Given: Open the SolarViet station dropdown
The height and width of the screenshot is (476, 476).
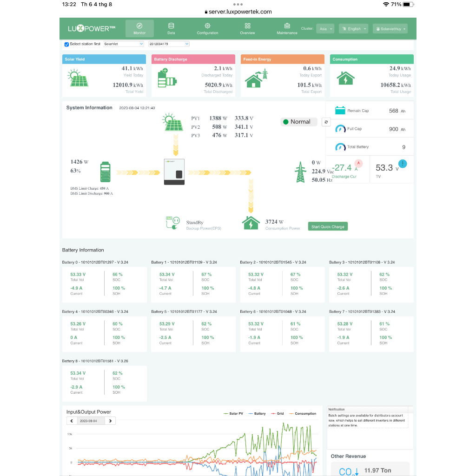Looking at the screenshot, I should point(123,44).
